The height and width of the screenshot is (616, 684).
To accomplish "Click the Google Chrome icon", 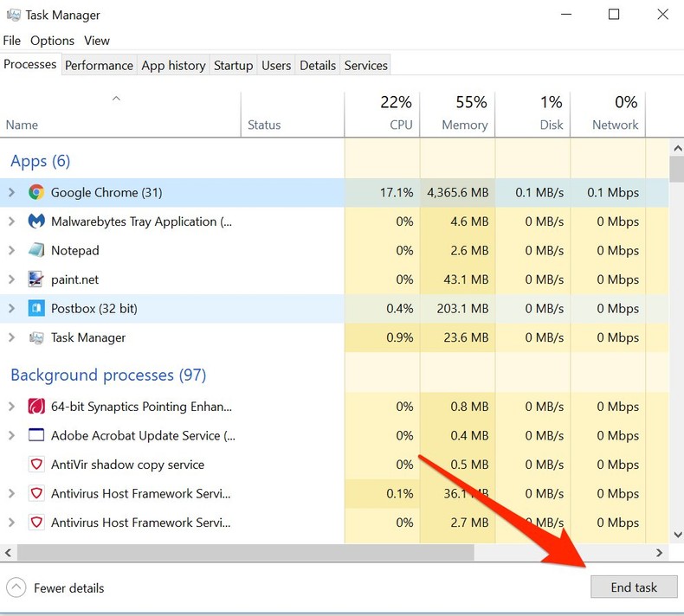I will (36, 192).
